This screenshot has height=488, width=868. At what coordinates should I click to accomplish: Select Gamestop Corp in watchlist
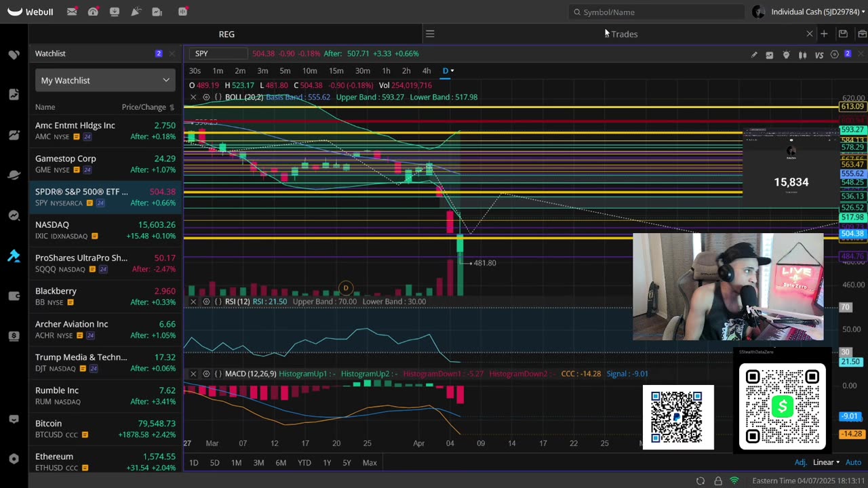point(105,164)
